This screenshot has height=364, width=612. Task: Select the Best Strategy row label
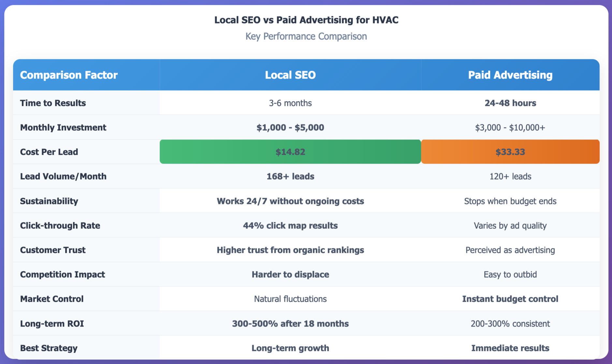click(49, 348)
